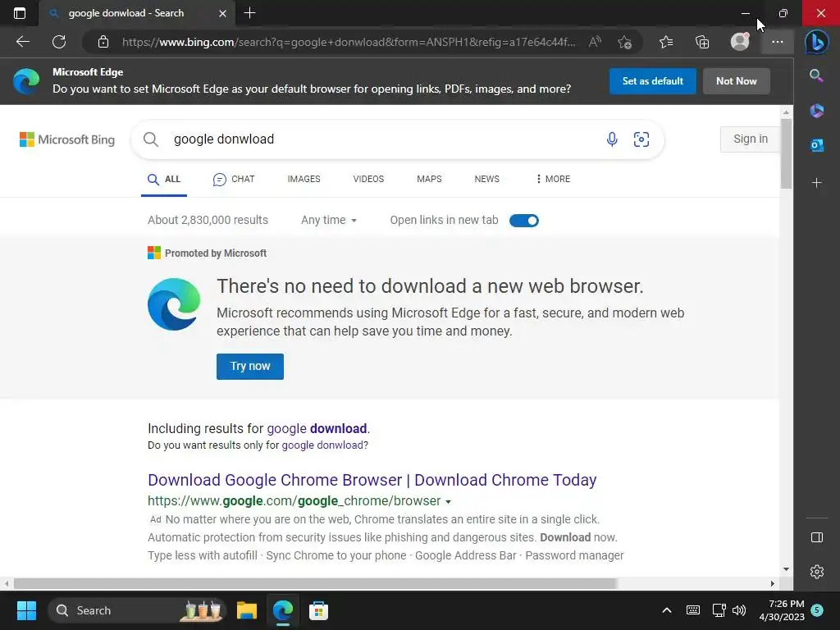Viewport: 840px width, 630px height.
Task: Expand the google.com URL options arrow
Action: 449,502
